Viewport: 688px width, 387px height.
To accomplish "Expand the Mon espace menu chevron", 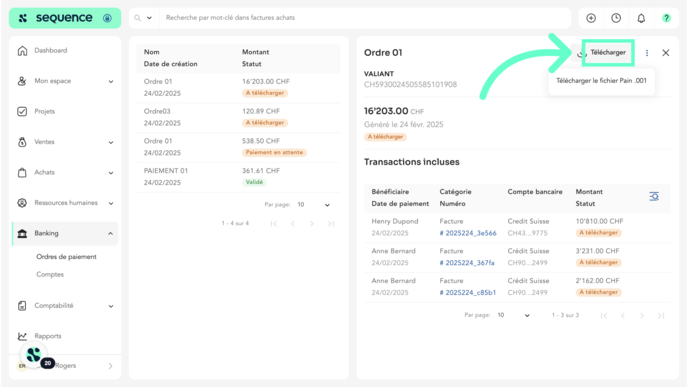I will (x=111, y=81).
